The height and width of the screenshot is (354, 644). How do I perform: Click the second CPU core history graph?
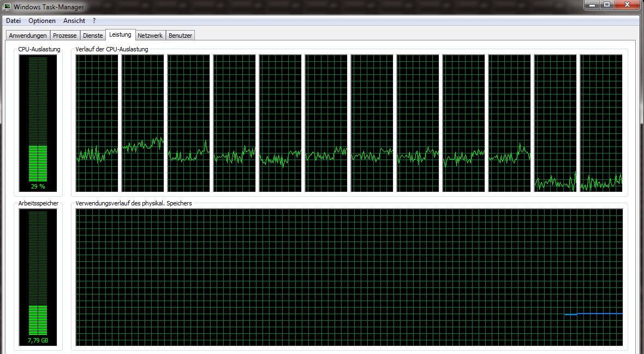point(142,123)
